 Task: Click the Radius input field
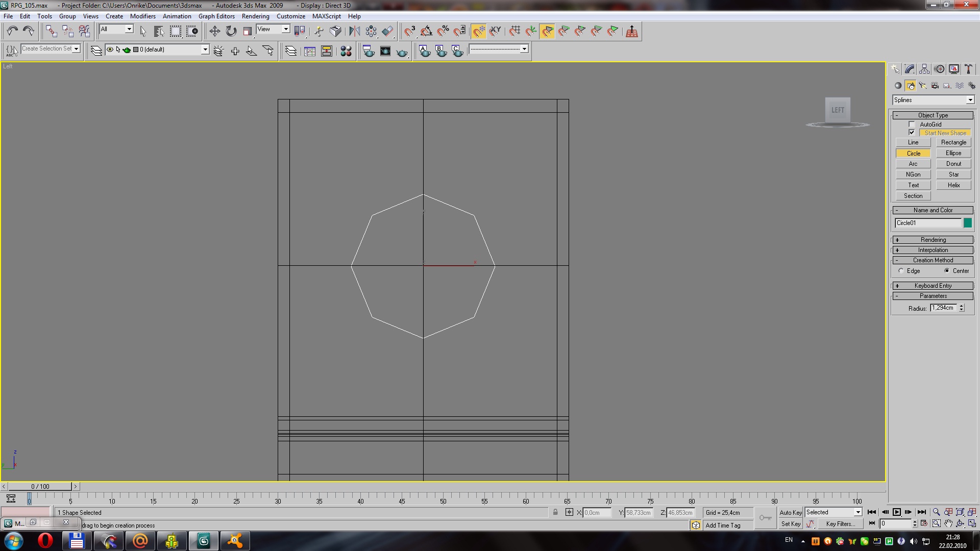(943, 308)
